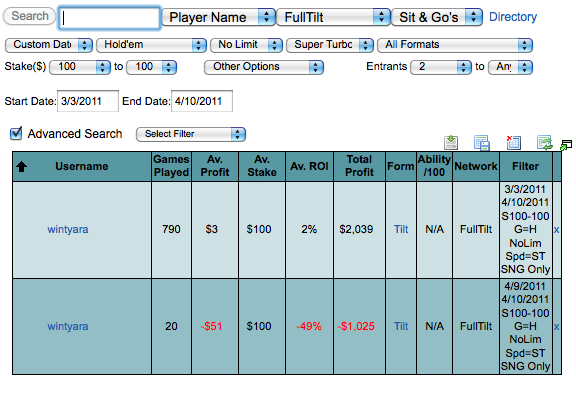Image resolution: width=576 pixels, height=394 pixels.
Task: Click the refresh table icon with green arrows
Action: pos(544,142)
